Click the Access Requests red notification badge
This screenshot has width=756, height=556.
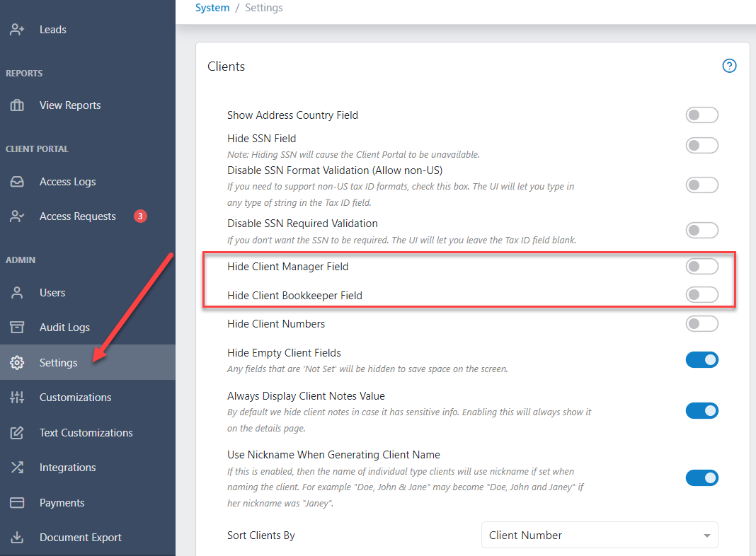(x=140, y=216)
